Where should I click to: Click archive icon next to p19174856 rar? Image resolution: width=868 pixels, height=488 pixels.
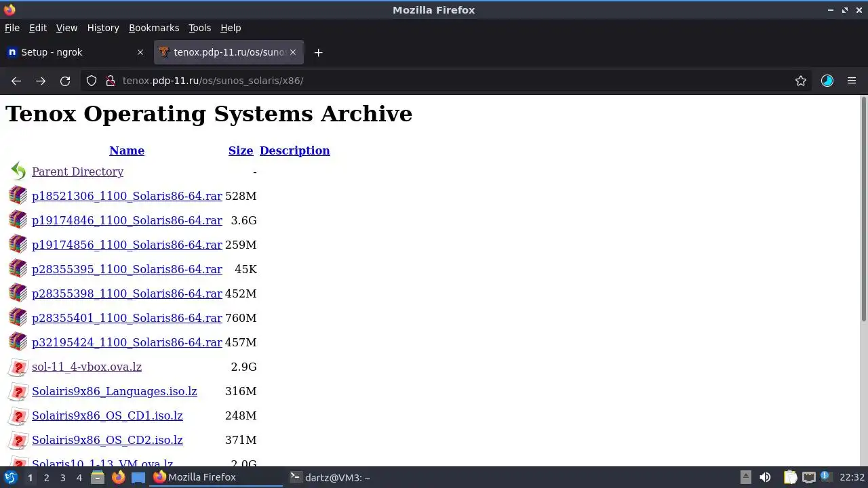click(18, 245)
